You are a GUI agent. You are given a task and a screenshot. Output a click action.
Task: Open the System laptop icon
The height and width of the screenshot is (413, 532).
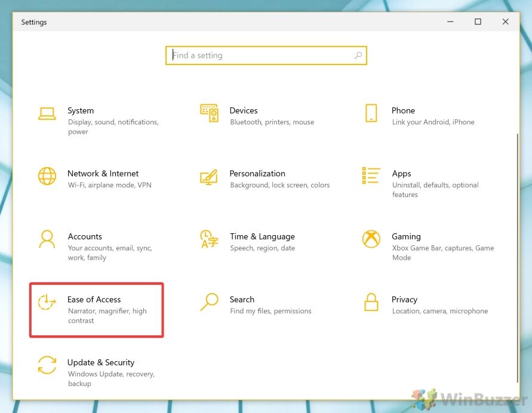47,113
